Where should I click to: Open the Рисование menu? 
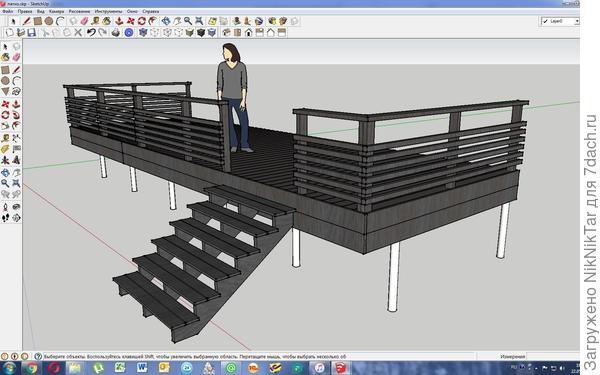point(79,11)
